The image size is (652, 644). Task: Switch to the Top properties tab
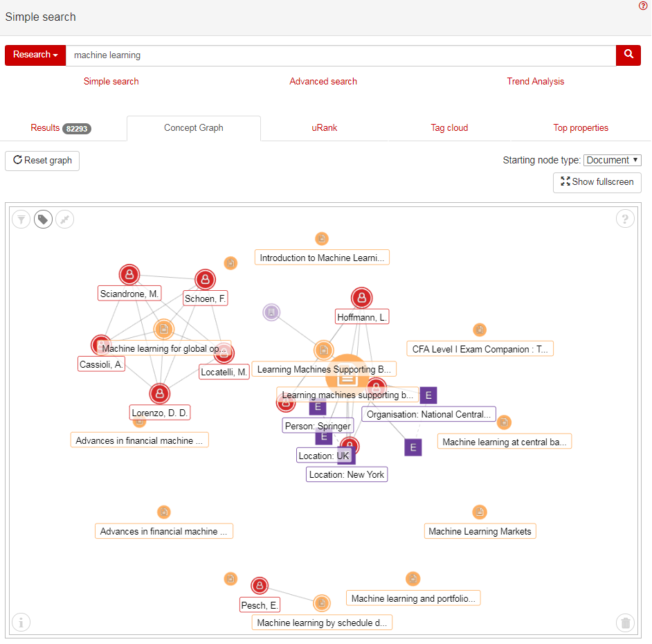pyautogui.click(x=581, y=128)
